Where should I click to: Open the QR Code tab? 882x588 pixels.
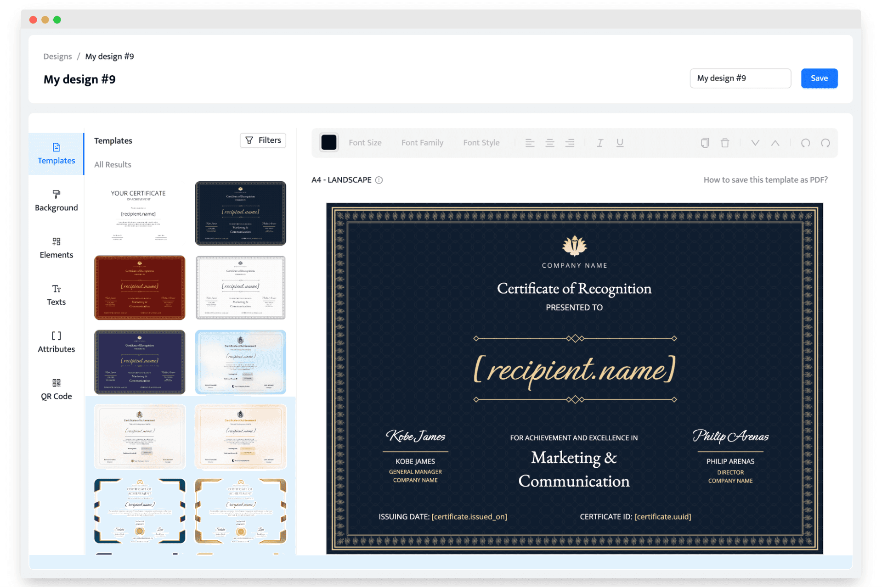point(56,389)
